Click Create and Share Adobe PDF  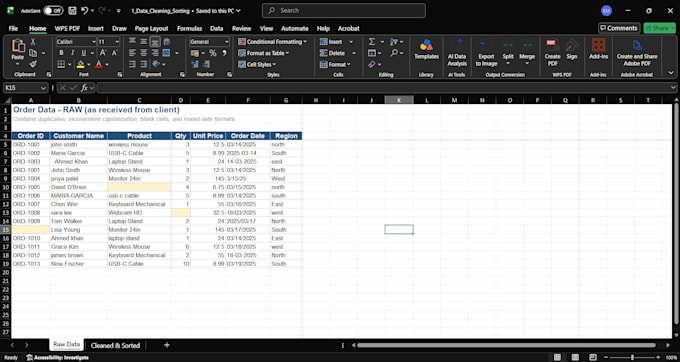(x=637, y=53)
